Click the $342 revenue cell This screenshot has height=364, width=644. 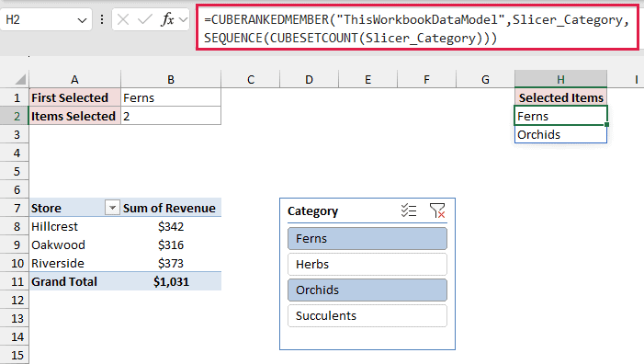click(171, 226)
